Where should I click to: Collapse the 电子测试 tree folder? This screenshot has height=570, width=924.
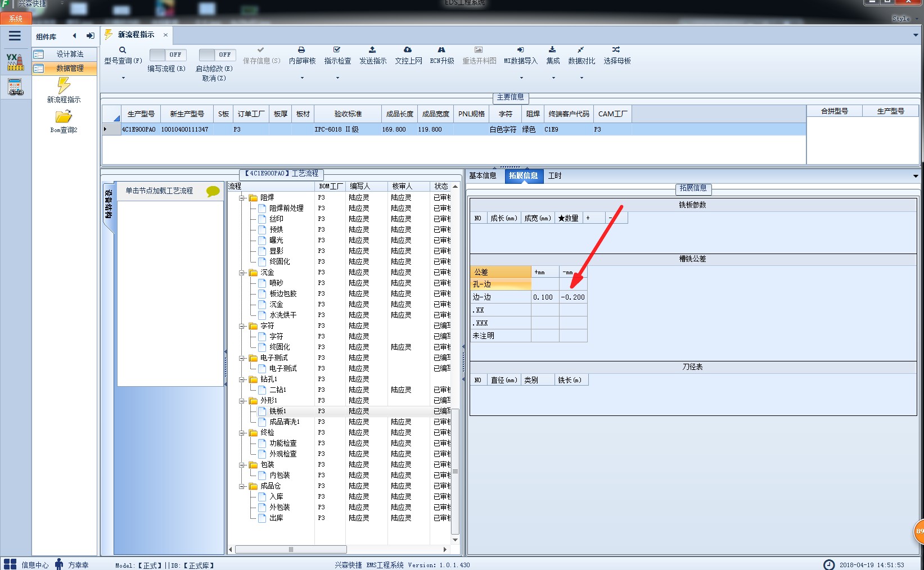click(x=242, y=358)
